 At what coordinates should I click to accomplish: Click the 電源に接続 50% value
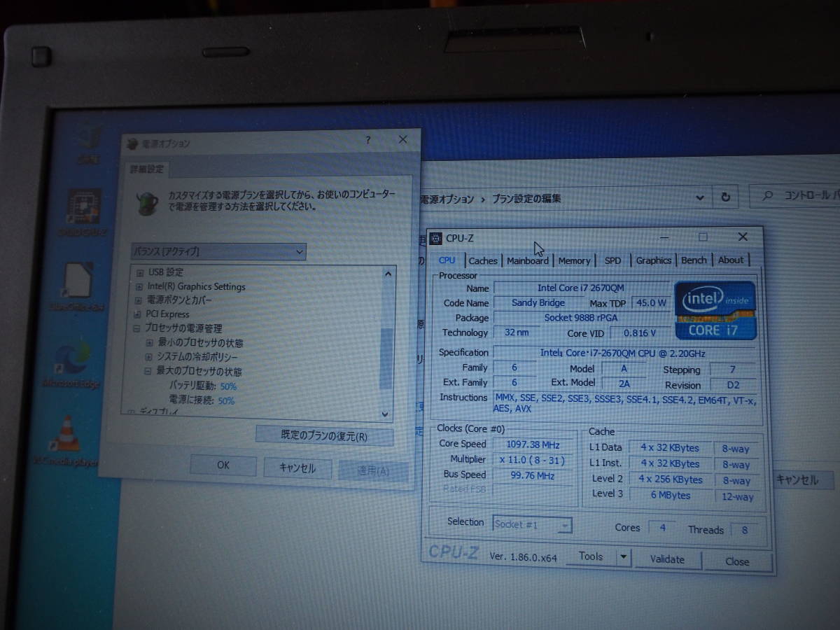point(225,401)
